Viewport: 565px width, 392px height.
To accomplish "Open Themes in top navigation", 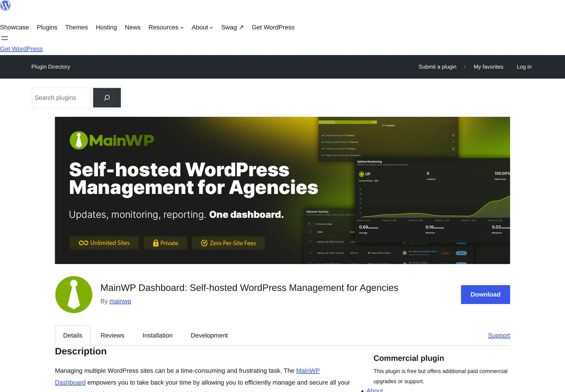I will point(77,27).
